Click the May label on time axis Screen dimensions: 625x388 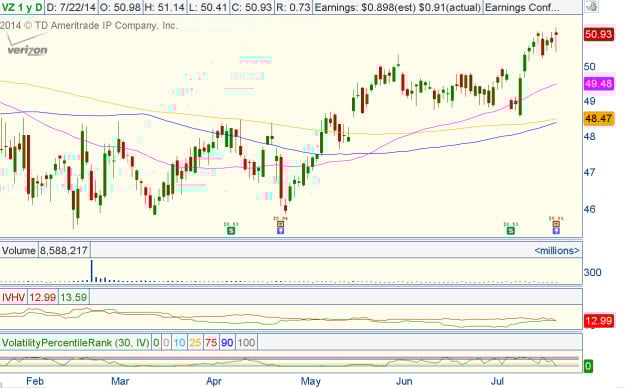click(311, 381)
